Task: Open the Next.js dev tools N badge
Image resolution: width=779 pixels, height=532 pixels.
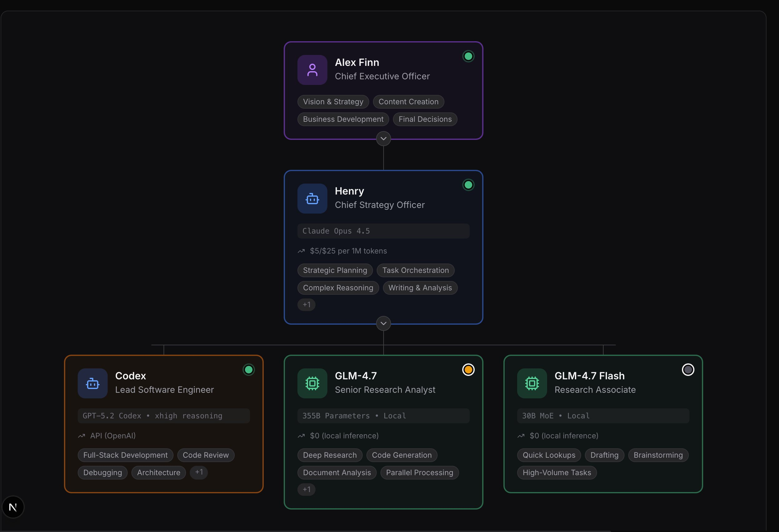Action: click(13, 507)
